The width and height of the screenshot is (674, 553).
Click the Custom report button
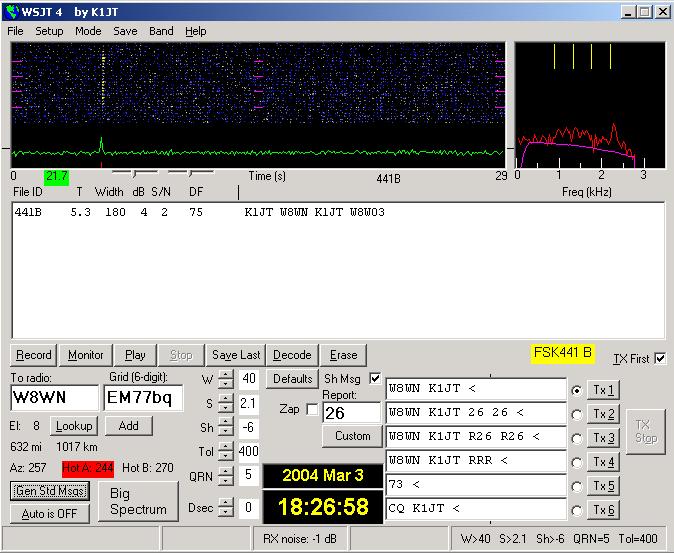352,436
